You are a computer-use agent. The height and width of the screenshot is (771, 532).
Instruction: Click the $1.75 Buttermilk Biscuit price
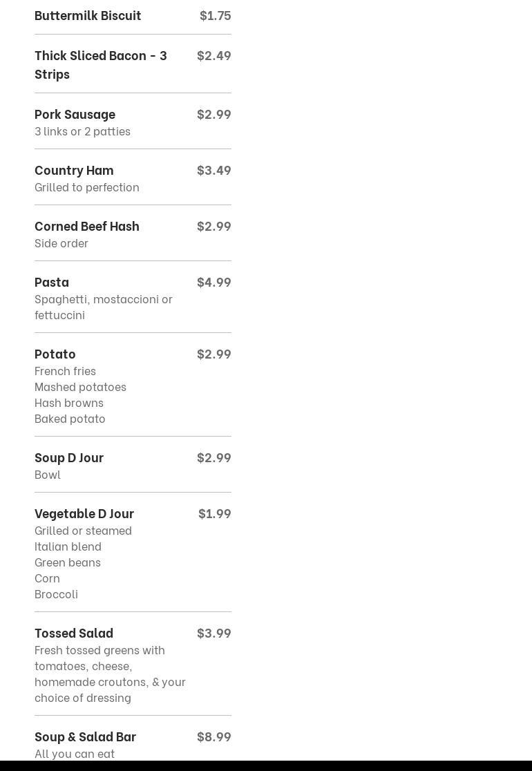click(x=215, y=15)
